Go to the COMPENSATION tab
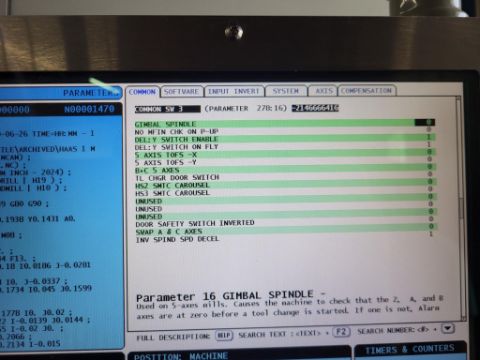The image size is (480, 360). coord(366,90)
